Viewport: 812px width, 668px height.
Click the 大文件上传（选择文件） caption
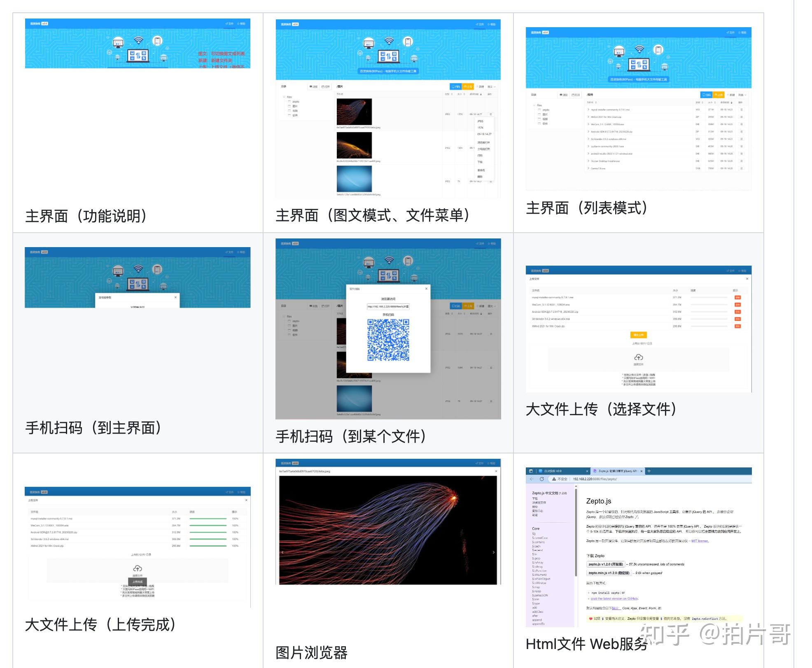tap(602, 409)
